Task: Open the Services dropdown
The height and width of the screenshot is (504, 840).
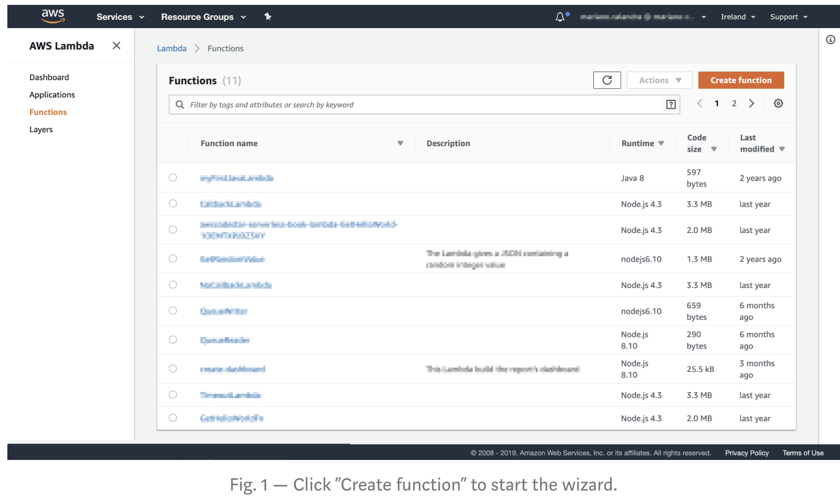Action: [121, 17]
